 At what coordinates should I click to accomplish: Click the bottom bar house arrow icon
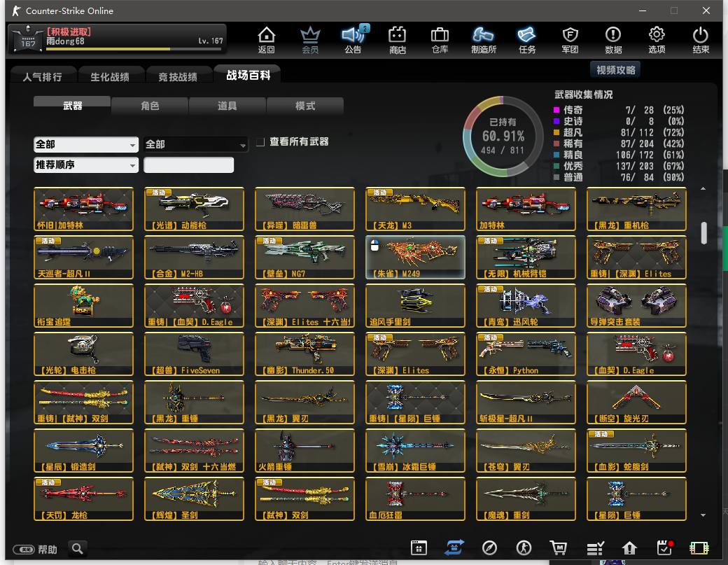629,548
